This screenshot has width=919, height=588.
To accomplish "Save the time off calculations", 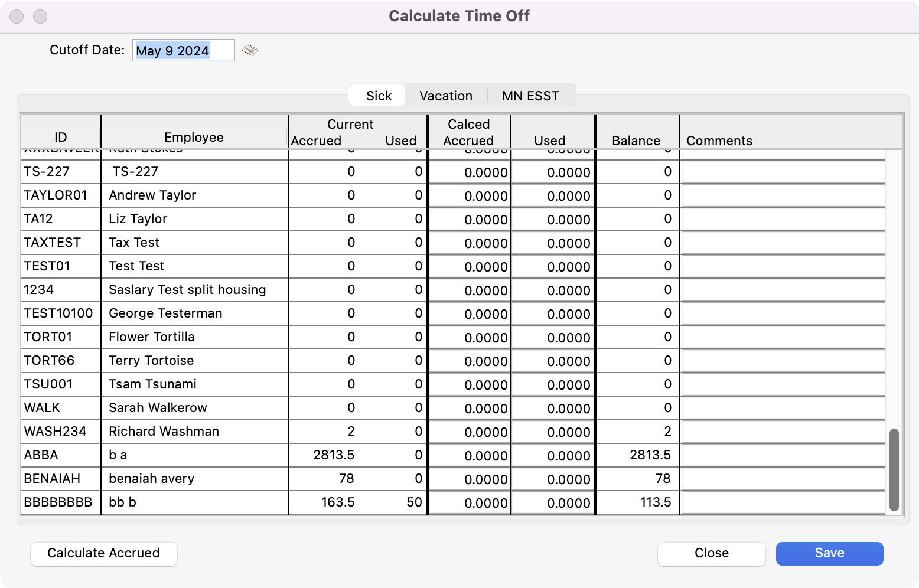I will (x=829, y=553).
